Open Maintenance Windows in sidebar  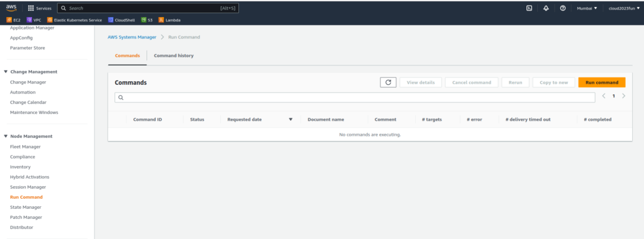tap(34, 112)
